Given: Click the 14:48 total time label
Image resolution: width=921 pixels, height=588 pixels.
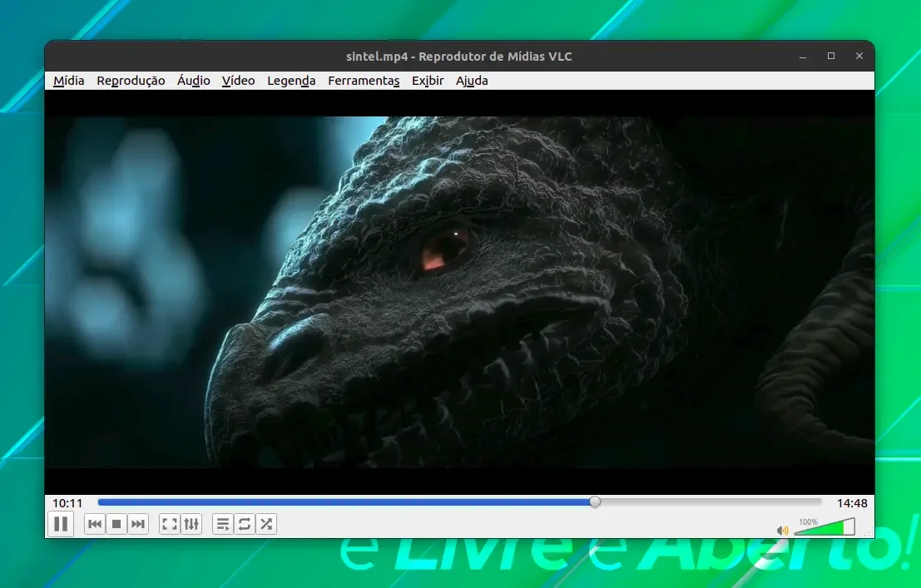Looking at the screenshot, I should pos(852,503).
